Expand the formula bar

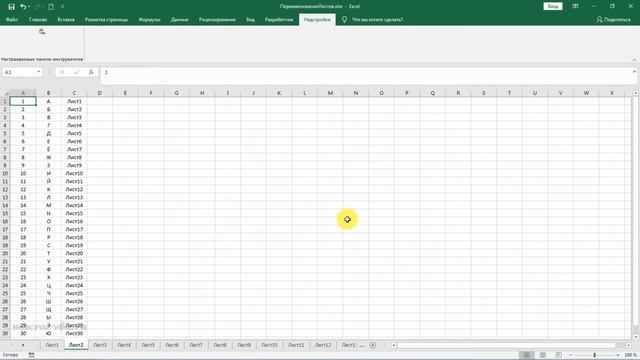(634, 71)
